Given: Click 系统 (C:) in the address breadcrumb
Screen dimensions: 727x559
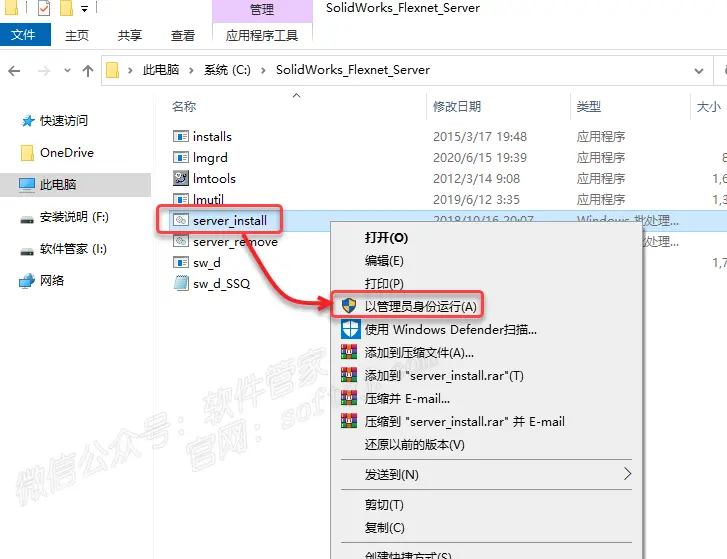Looking at the screenshot, I should (227, 70).
